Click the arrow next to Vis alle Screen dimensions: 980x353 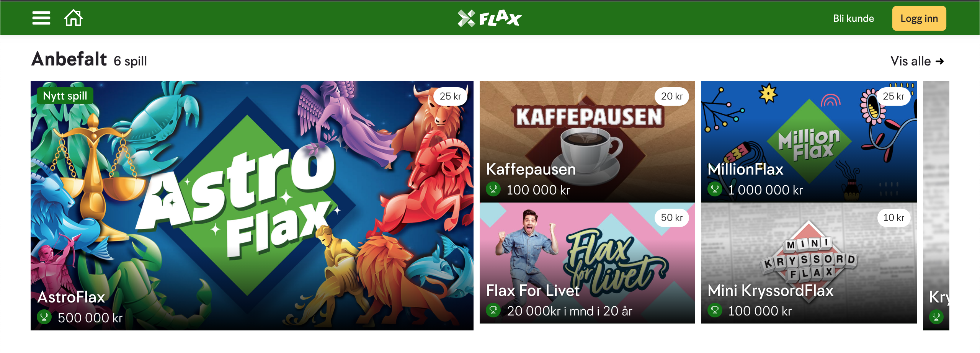click(940, 61)
